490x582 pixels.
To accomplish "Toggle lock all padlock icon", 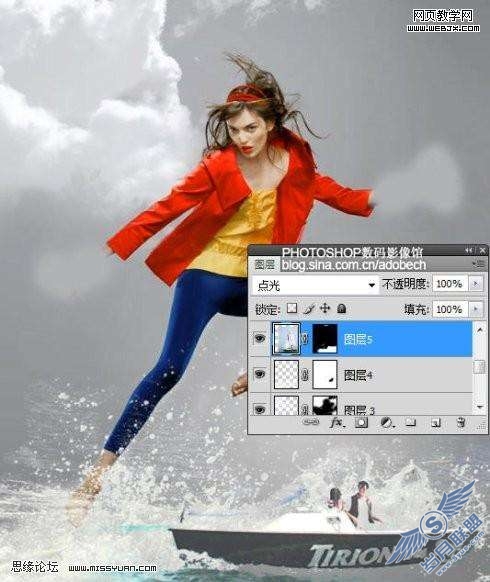I will 342,308.
